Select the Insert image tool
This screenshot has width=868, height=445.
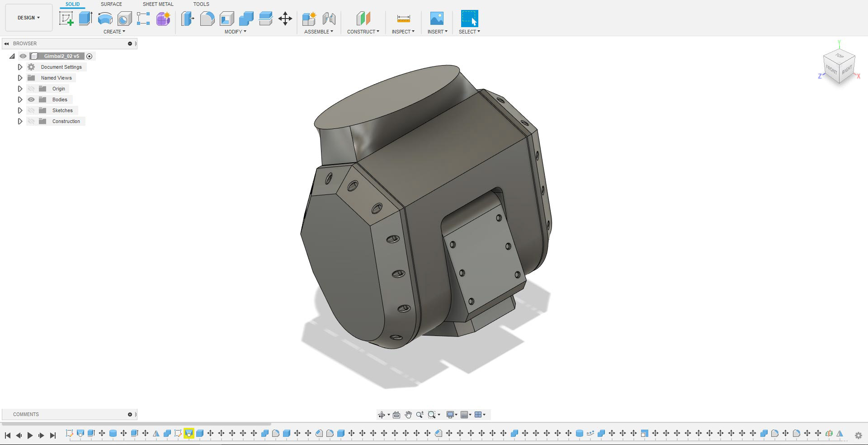point(437,19)
